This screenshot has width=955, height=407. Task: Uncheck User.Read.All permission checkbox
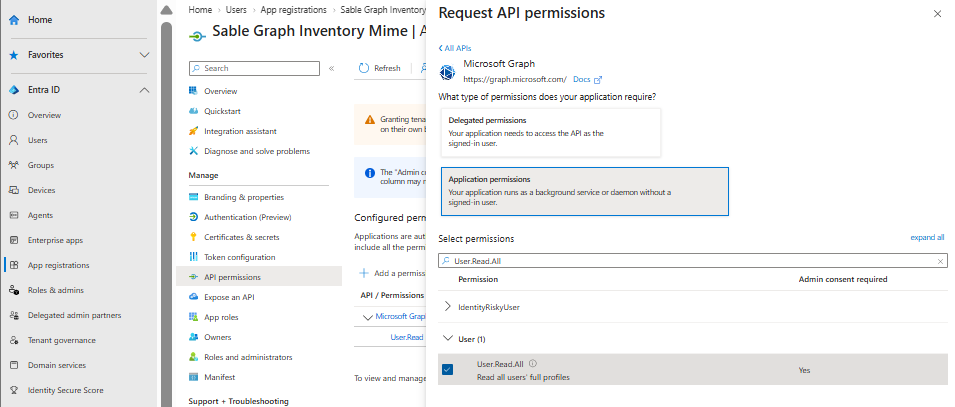pyautogui.click(x=448, y=370)
